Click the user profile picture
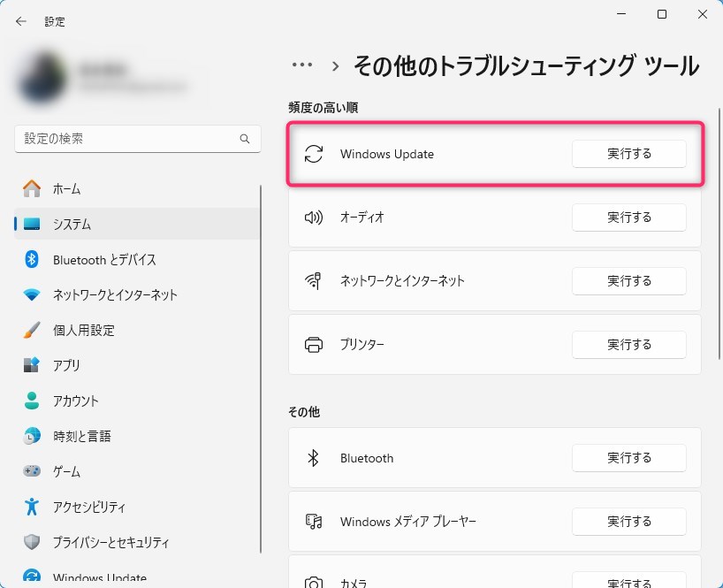This screenshot has height=588, width=723. (42, 78)
